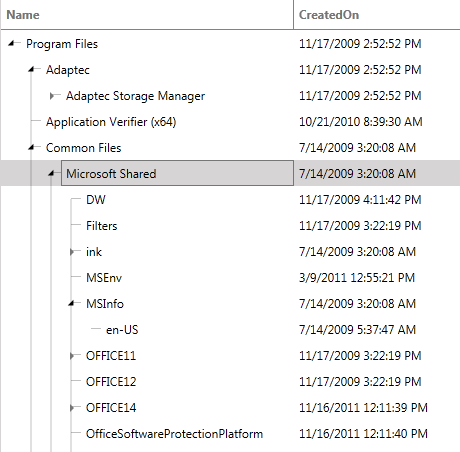The width and height of the screenshot is (460, 452).
Task: Select the DW folder item
Action: coord(96,200)
